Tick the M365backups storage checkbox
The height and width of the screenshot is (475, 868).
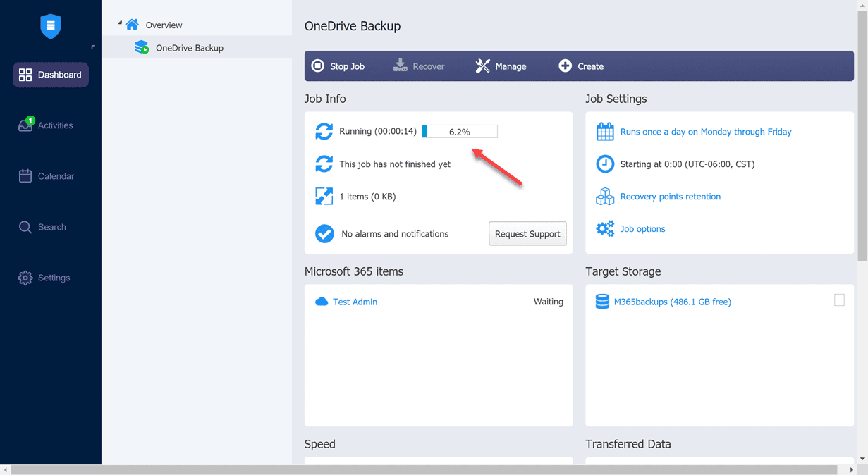(839, 300)
